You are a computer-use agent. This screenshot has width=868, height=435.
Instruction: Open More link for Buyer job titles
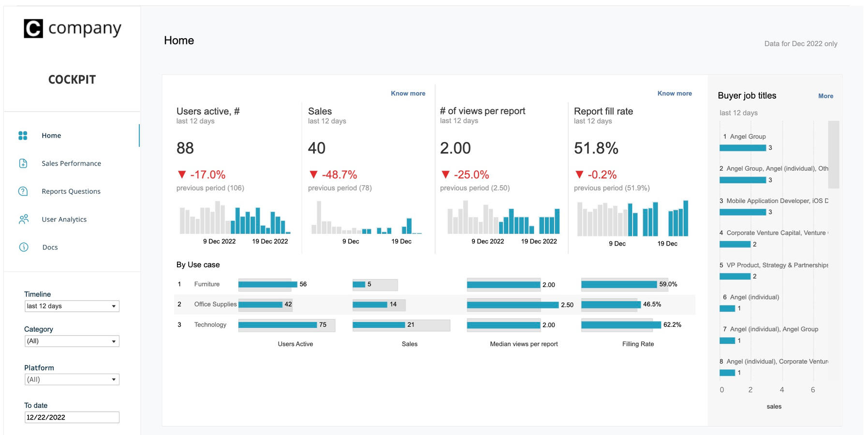pyautogui.click(x=825, y=96)
